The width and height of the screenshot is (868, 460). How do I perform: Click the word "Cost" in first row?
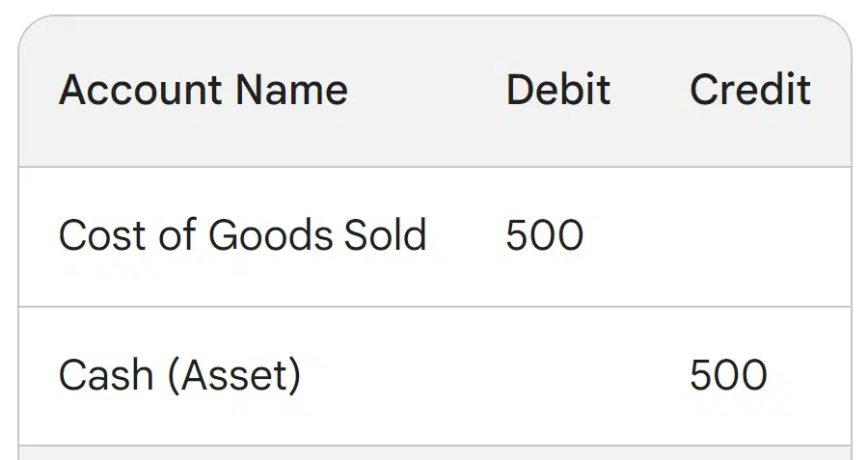[x=96, y=235]
